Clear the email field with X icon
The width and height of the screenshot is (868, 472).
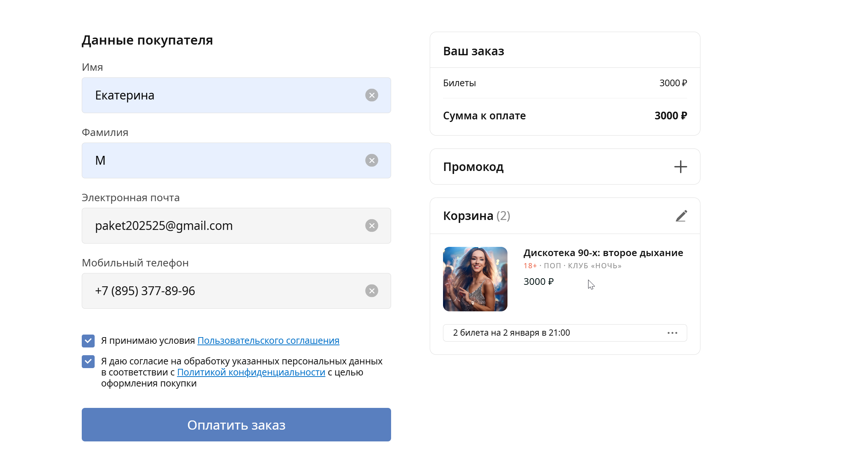pyautogui.click(x=372, y=226)
